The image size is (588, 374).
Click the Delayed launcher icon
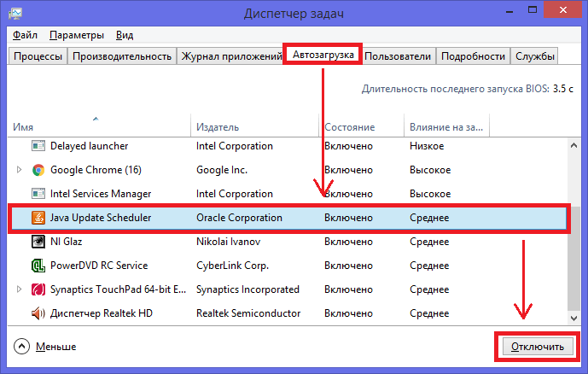(x=38, y=145)
